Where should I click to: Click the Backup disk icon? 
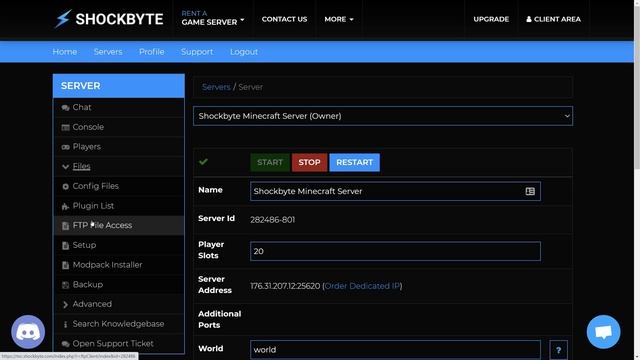click(65, 285)
